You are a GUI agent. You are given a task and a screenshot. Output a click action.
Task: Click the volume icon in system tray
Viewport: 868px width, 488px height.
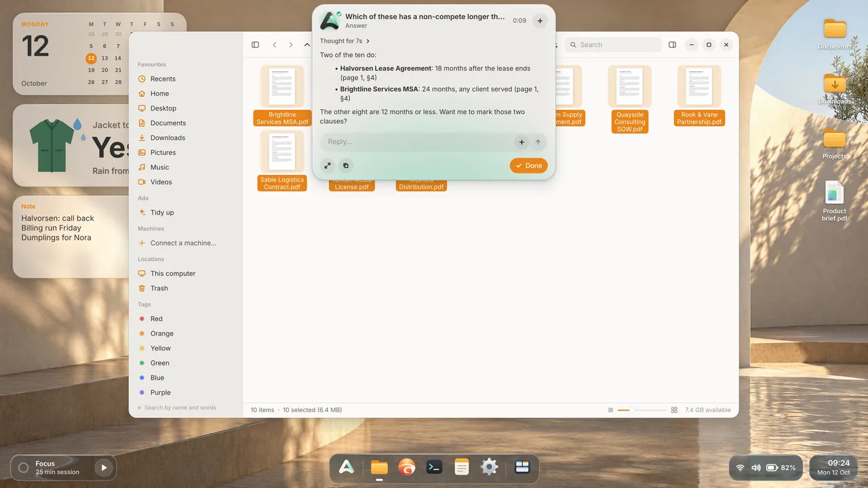click(756, 468)
